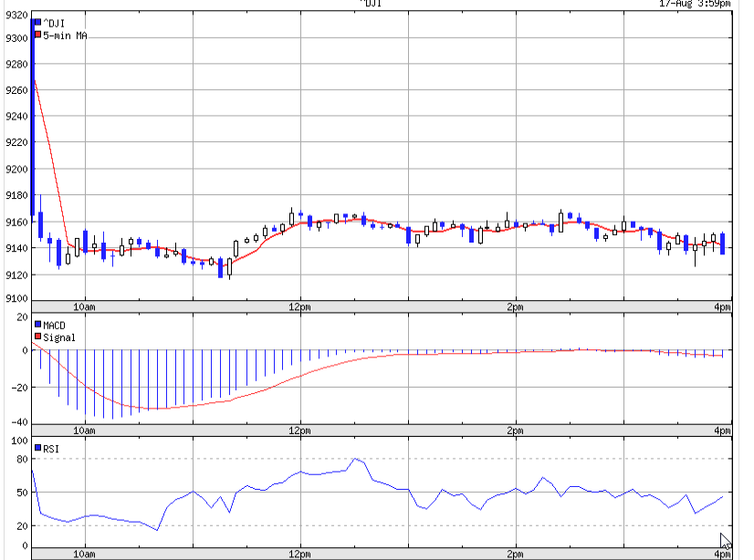Click the blue RSI legend swatch
This screenshot has width=754, height=560.
coord(38,448)
